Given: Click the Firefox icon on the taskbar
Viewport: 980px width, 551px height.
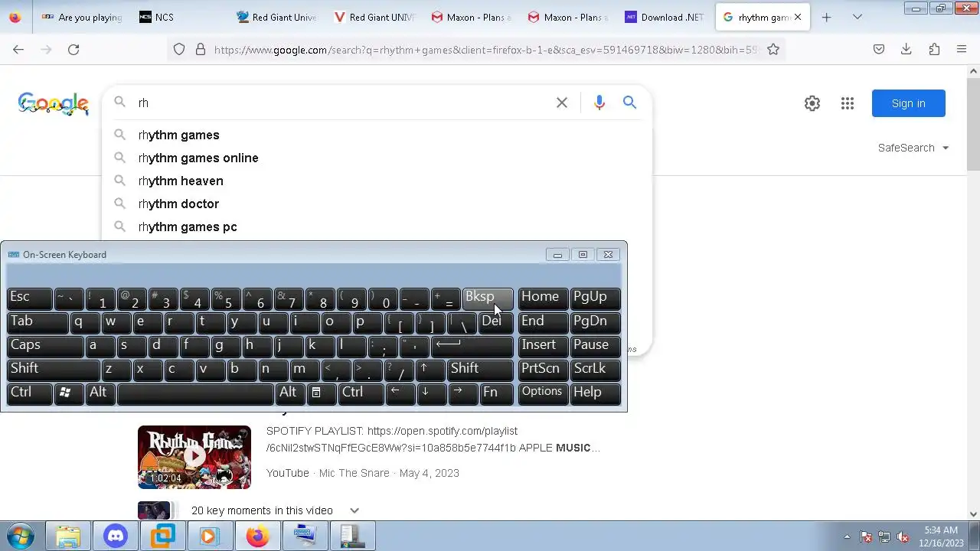Looking at the screenshot, I should (257, 536).
